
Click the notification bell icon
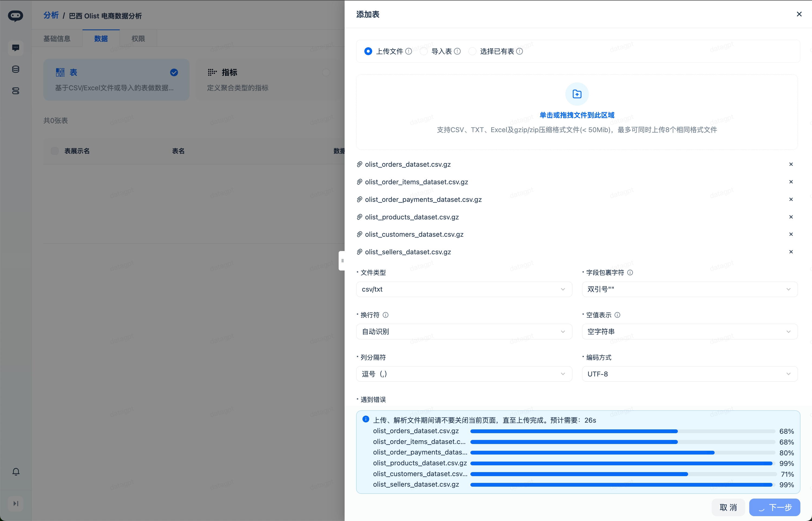tap(16, 472)
